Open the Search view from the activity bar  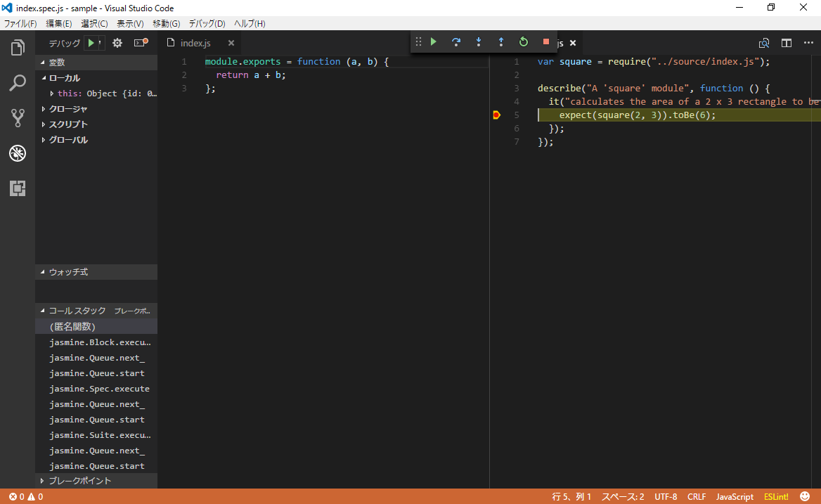pos(17,82)
